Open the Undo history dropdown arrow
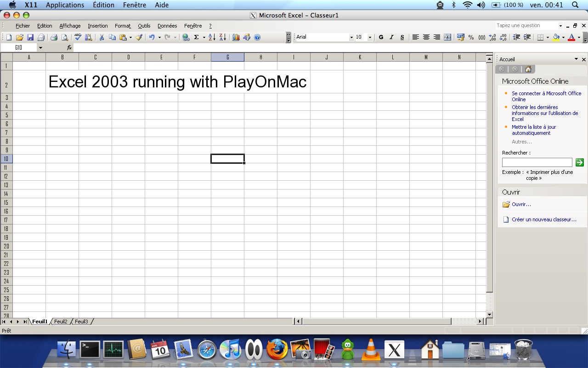The width and height of the screenshot is (588, 368). pos(159,37)
